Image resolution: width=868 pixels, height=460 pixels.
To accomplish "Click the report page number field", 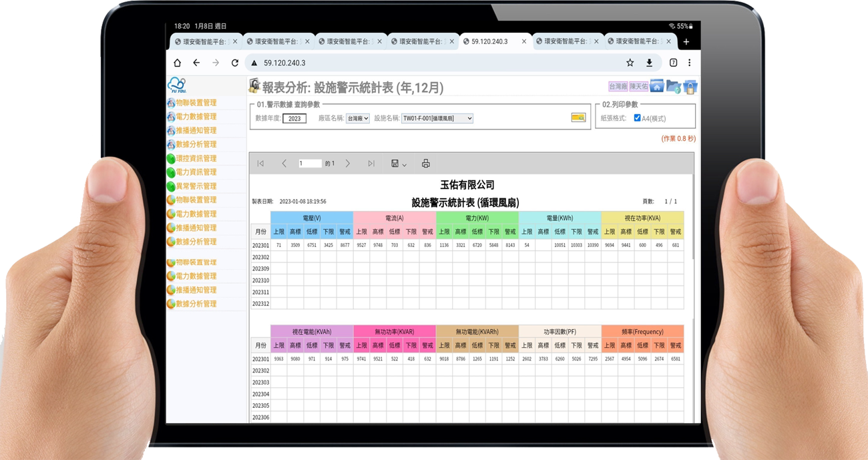I will tap(310, 164).
